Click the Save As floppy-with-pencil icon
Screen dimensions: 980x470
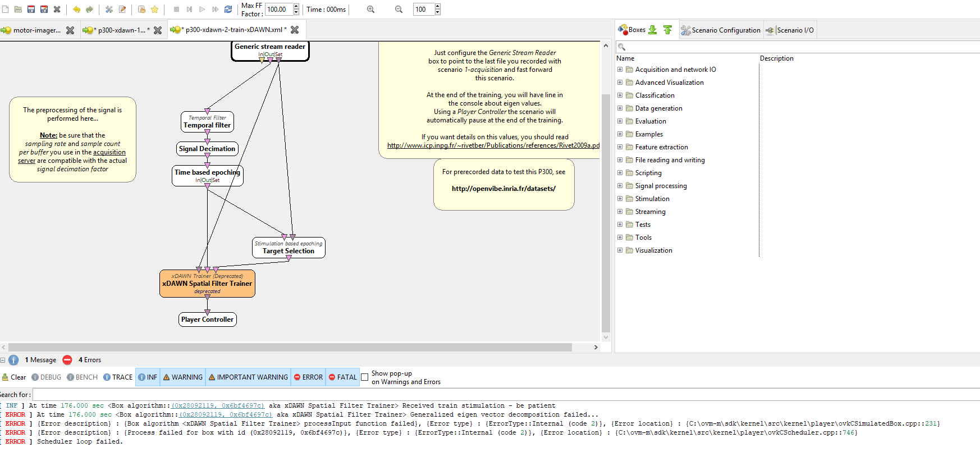click(x=44, y=9)
